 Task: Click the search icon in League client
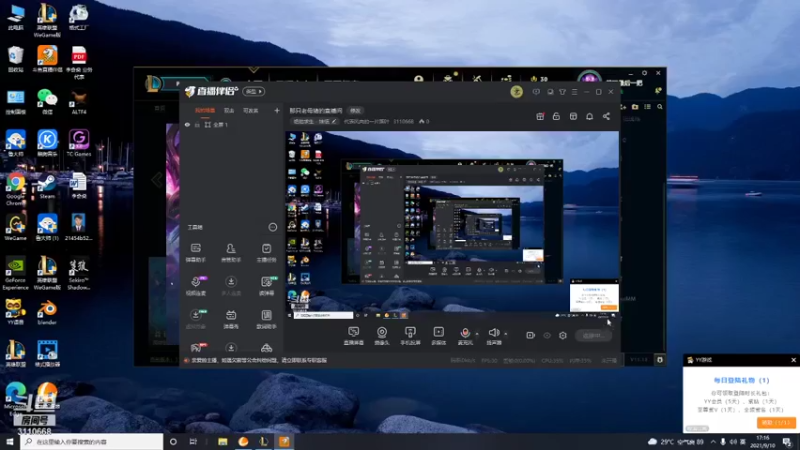pos(660,107)
